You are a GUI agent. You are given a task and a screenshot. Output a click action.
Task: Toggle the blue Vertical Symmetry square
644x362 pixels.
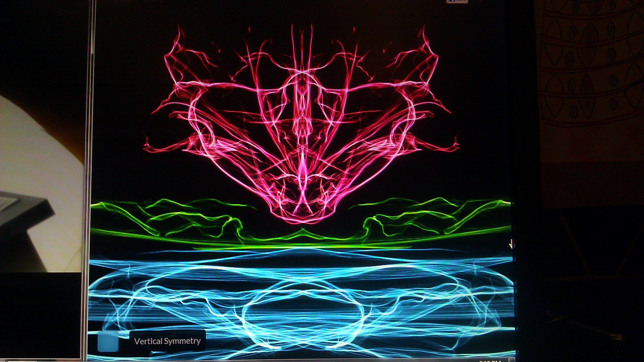(x=108, y=341)
